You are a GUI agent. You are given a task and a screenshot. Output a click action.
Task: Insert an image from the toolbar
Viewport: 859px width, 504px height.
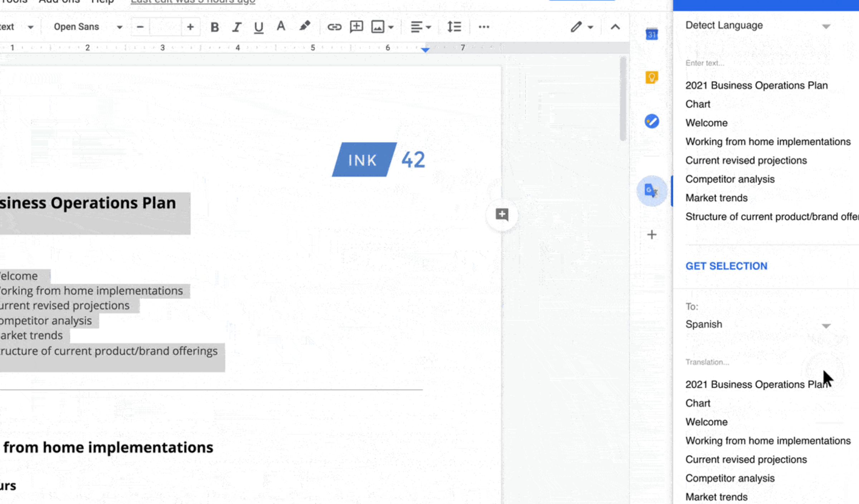[378, 26]
